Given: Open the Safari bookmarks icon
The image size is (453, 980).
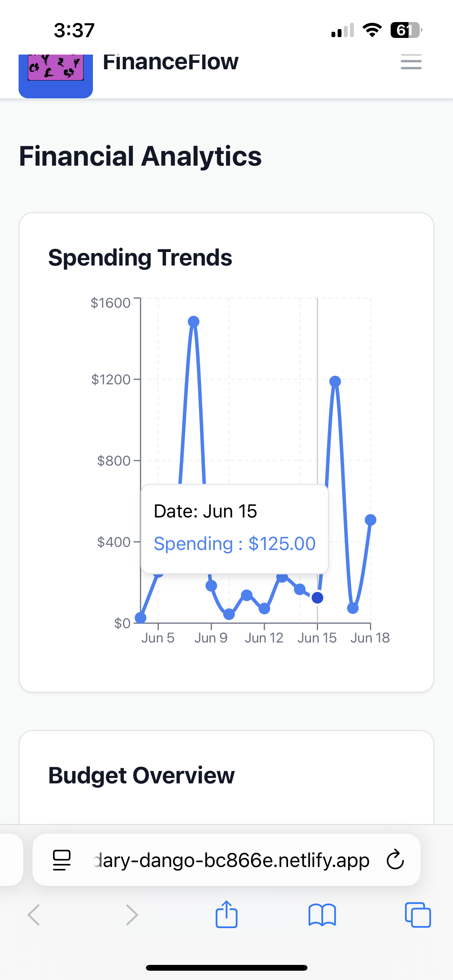Looking at the screenshot, I should click(x=322, y=915).
